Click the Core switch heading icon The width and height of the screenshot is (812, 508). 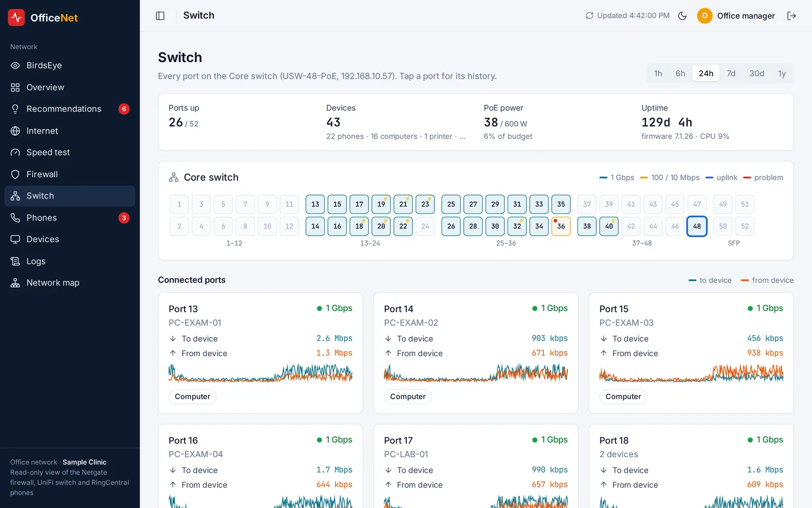pos(174,177)
